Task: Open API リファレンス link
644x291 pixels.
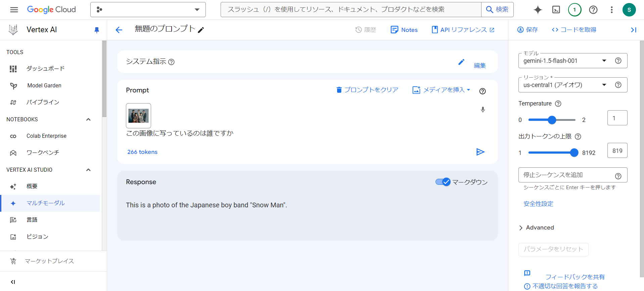Action: [463, 30]
